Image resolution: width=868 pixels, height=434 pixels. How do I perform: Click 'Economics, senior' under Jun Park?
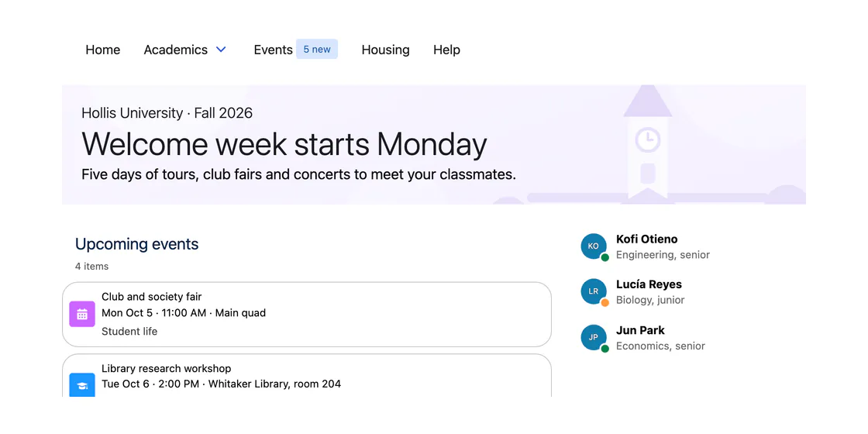(x=660, y=346)
